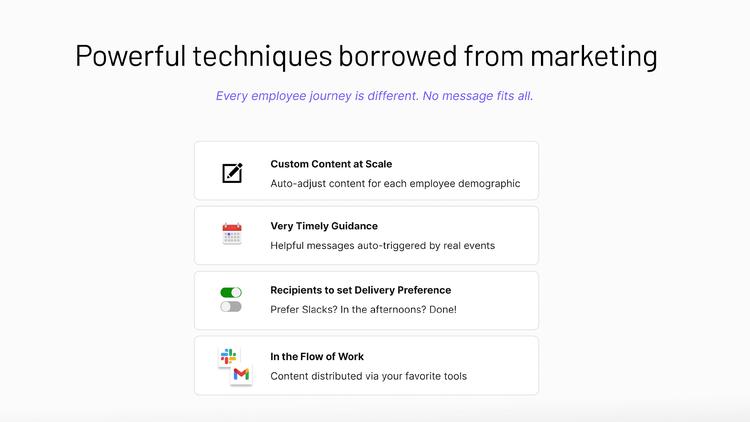
Task: Click 'Auto-adjust content for each employee demographic' text
Action: (395, 184)
